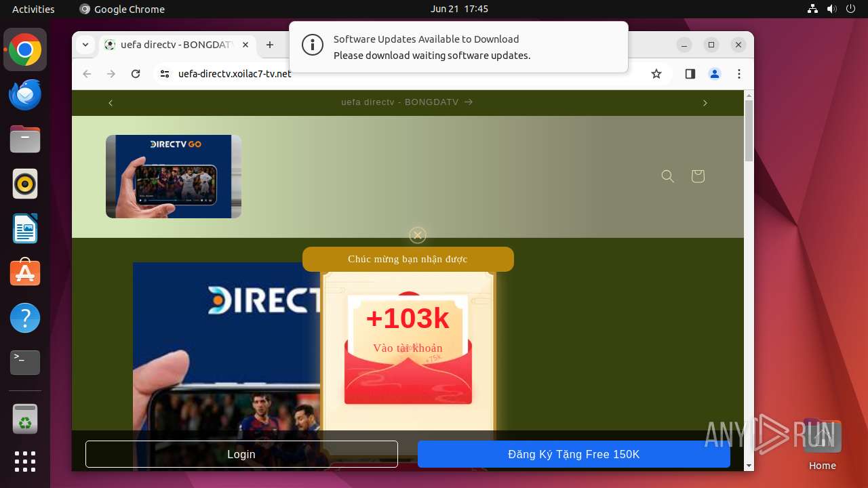Screen dimensions: 868x488
Task: Open the Google Chrome app menu in top bar
Action: click(122, 9)
